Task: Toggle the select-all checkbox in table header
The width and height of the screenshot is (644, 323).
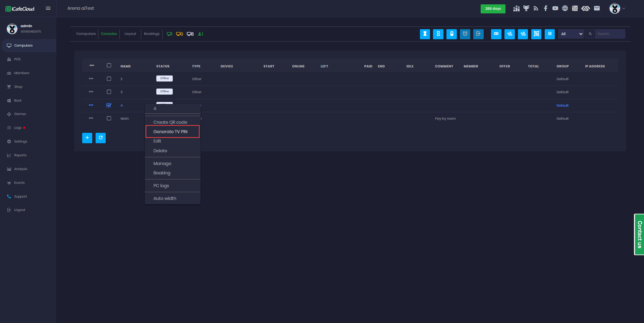Action: click(x=109, y=65)
